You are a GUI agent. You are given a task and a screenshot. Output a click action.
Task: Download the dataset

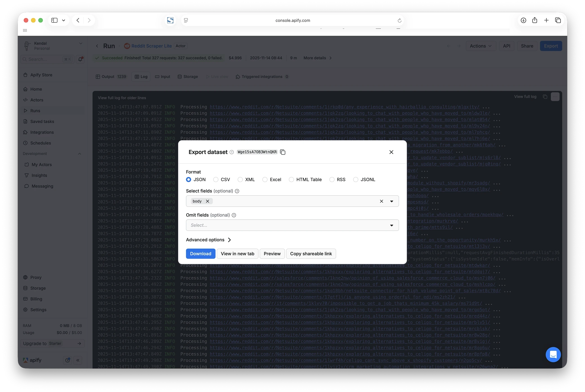[x=200, y=254]
